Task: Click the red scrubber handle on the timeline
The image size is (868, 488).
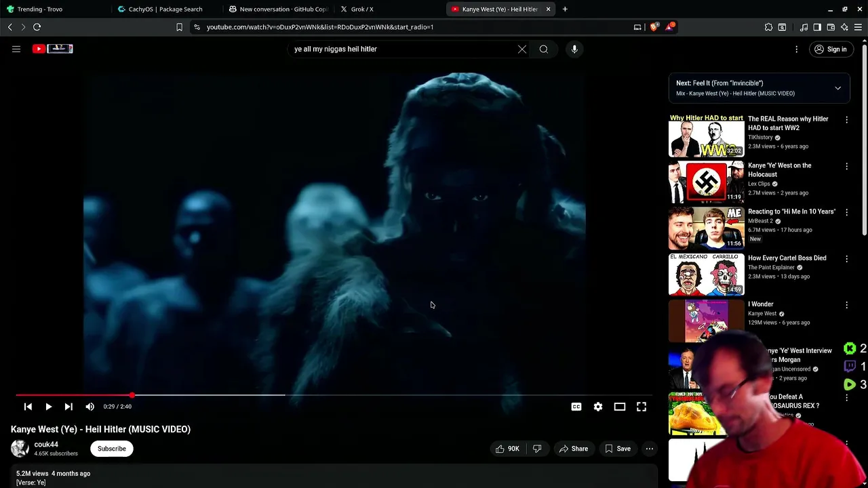Action: pyautogui.click(x=132, y=394)
